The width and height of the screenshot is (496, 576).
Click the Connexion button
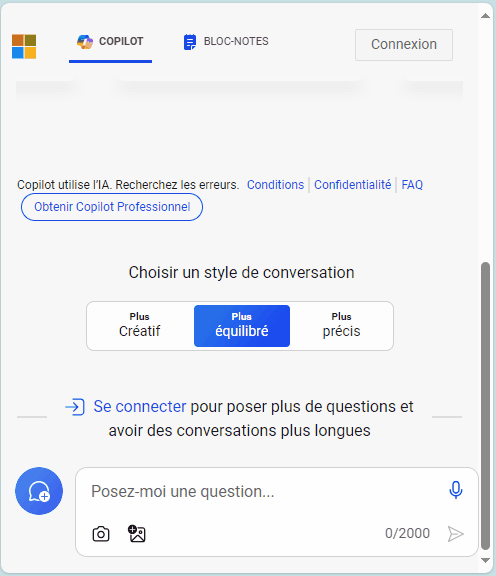[404, 45]
